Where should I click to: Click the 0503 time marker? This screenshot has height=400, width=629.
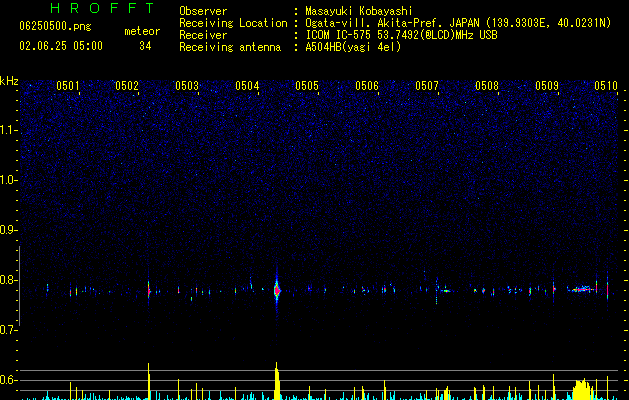coord(187,85)
